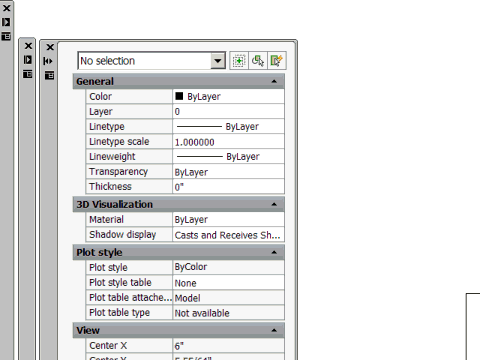480x360 pixels.
Task: Select the Layer property label
Action: [101, 112]
